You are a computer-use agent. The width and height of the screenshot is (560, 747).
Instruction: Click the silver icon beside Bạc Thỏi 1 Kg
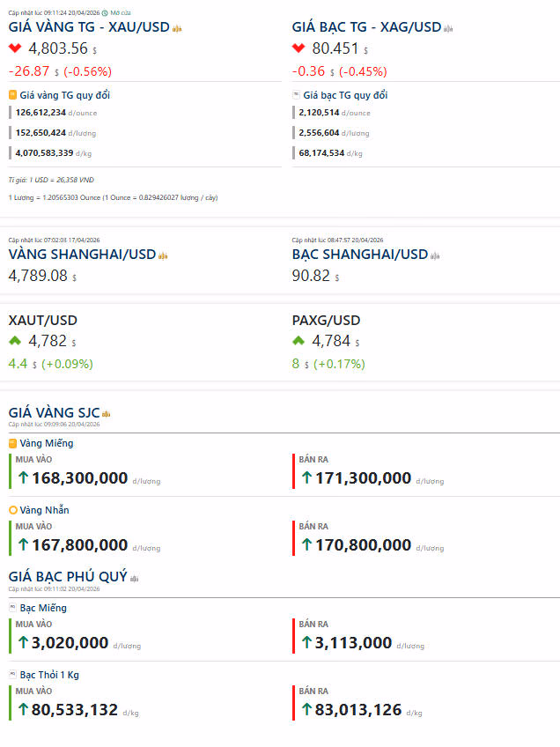coord(12,675)
